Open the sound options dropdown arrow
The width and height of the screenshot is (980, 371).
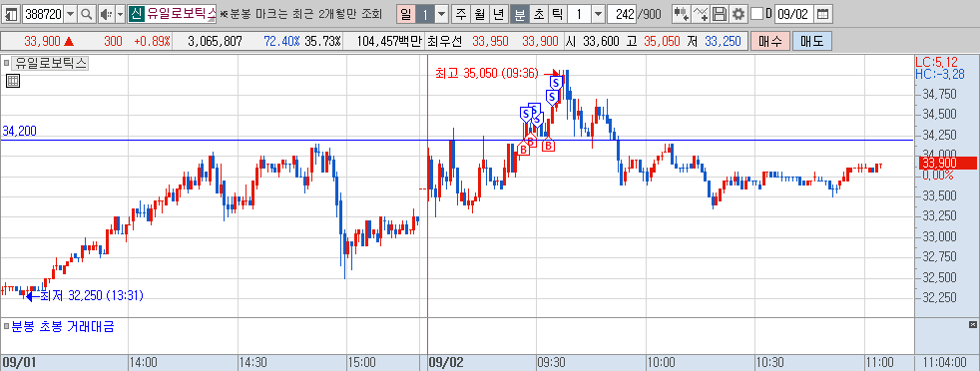tap(120, 13)
